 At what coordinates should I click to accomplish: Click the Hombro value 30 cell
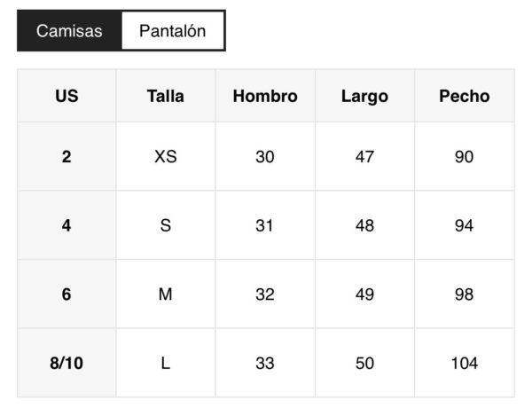[265, 157]
